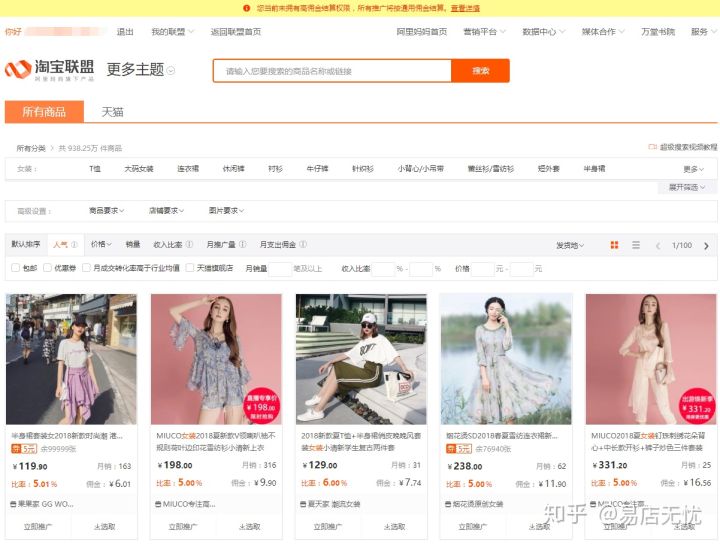This screenshot has width=720, height=545.
Task: Click shop icon beside 夏天家 潮流女装
Action: 303,504
